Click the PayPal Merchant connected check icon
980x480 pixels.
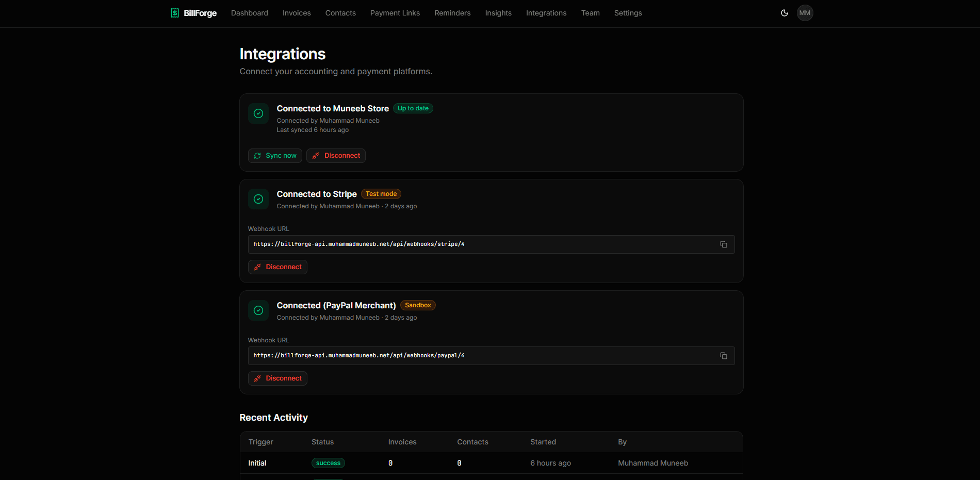point(258,310)
